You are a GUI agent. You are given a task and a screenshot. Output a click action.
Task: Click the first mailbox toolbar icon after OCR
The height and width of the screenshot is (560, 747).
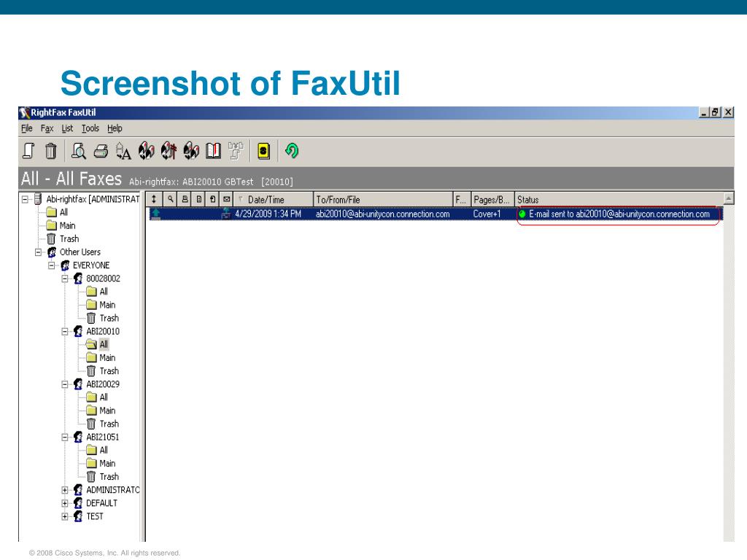[x=146, y=151]
